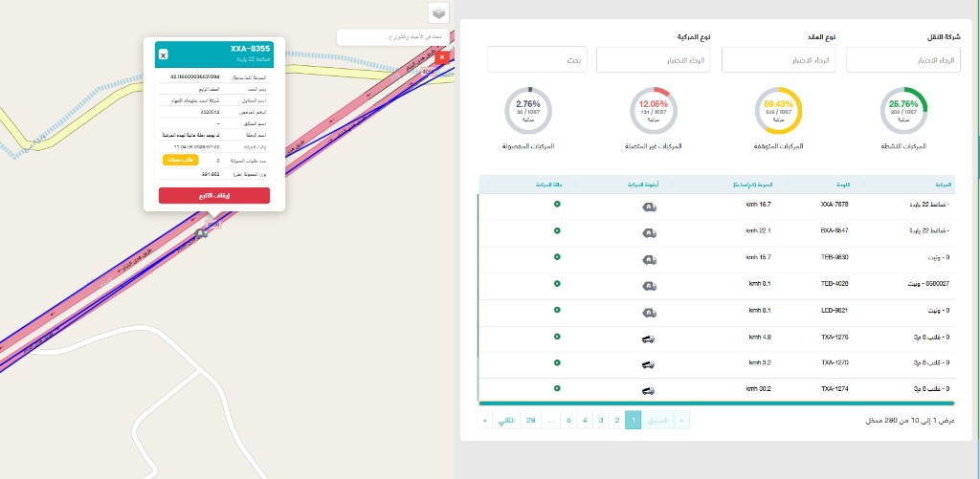Viewport: 980px width, 479px height.
Task: Click green status dot in BXA-8547 row
Action: [x=557, y=230]
